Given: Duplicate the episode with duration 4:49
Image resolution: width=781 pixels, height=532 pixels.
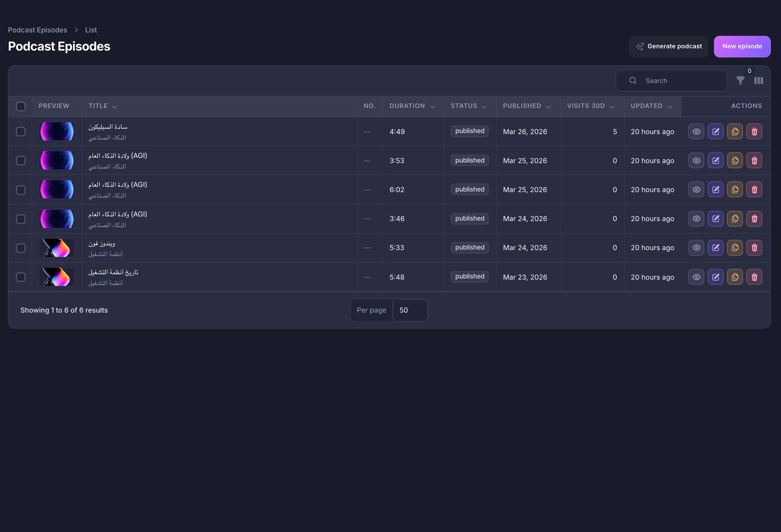Looking at the screenshot, I should [735, 131].
